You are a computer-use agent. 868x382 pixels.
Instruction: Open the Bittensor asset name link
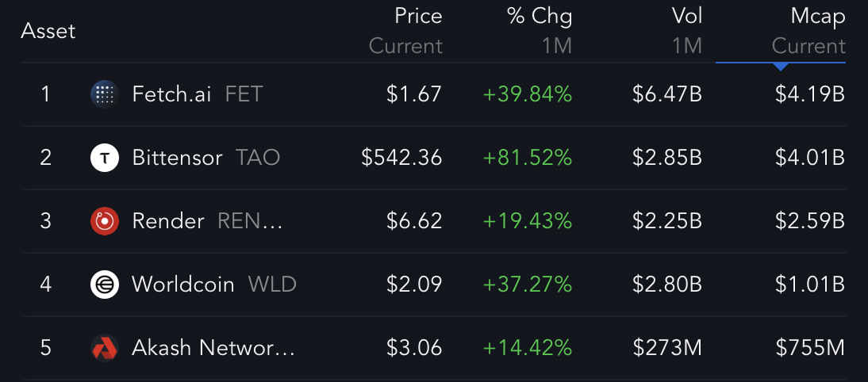tap(177, 158)
